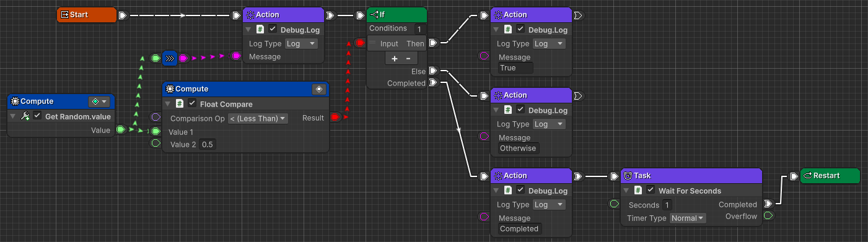Open the Timer Type Normal dropdown

pos(688,218)
